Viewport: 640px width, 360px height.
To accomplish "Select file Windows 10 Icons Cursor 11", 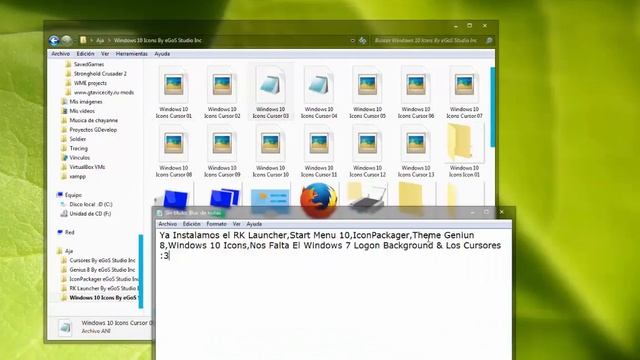I will click(319, 151).
